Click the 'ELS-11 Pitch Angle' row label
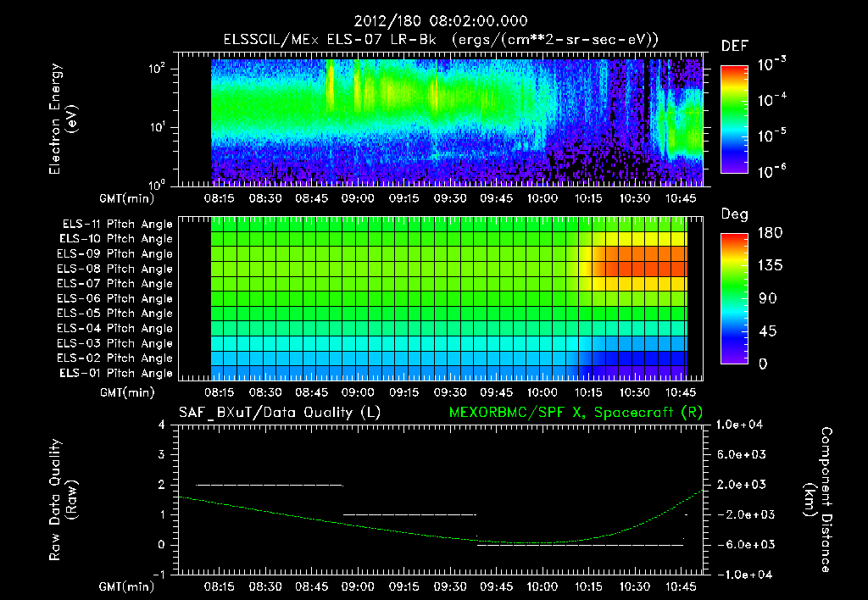This screenshot has width=868, height=600. click(x=117, y=225)
